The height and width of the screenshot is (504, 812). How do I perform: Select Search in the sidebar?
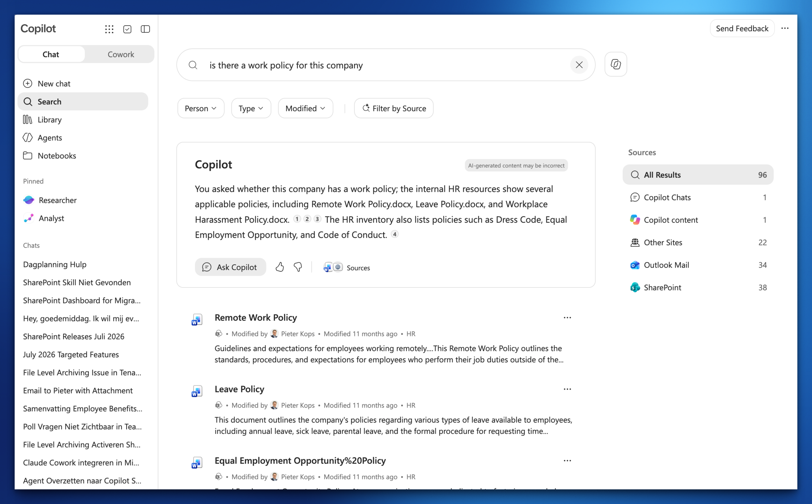pyautogui.click(x=83, y=101)
